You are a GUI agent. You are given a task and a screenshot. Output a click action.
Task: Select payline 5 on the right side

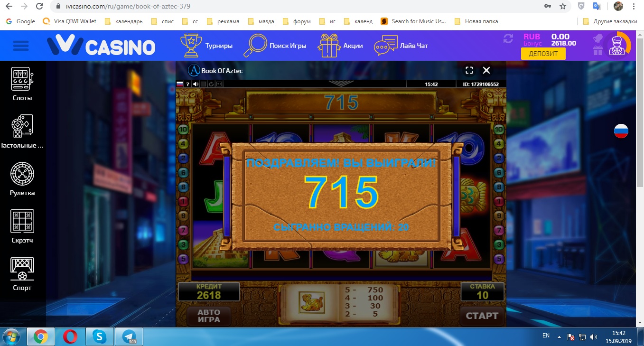[499, 259]
